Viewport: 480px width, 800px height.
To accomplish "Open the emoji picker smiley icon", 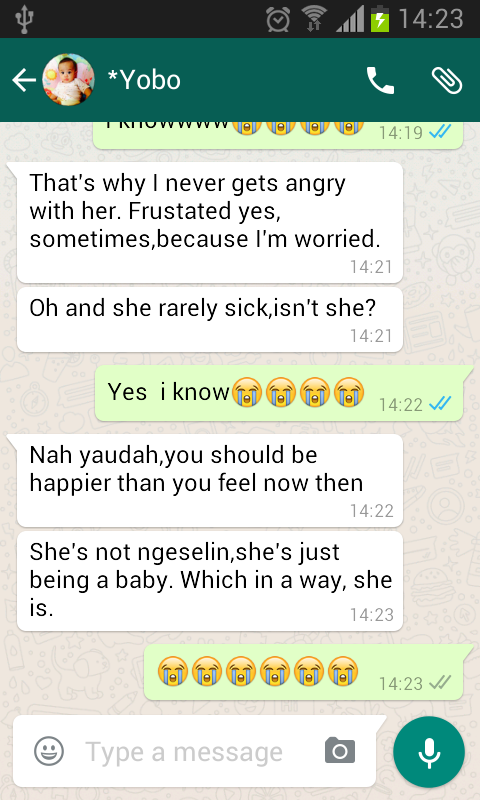I will [49, 751].
